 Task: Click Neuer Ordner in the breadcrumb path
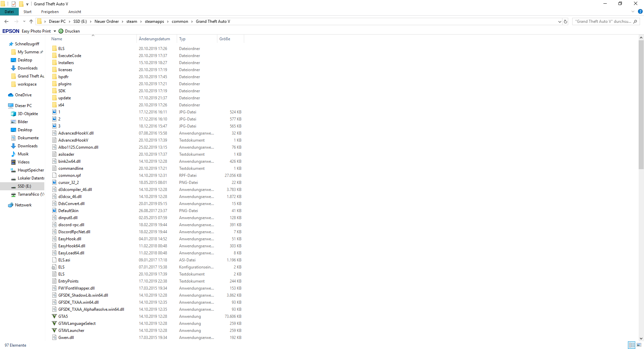107,21
